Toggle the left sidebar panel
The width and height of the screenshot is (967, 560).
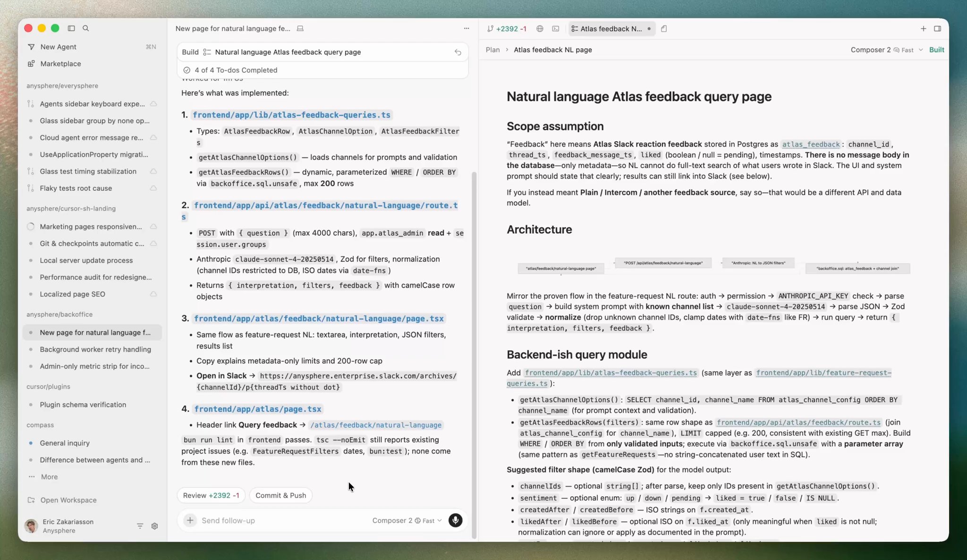click(x=71, y=28)
